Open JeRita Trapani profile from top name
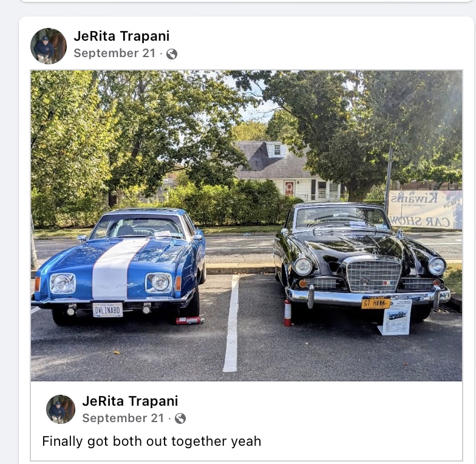This screenshot has width=476, height=464. click(x=121, y=36)
